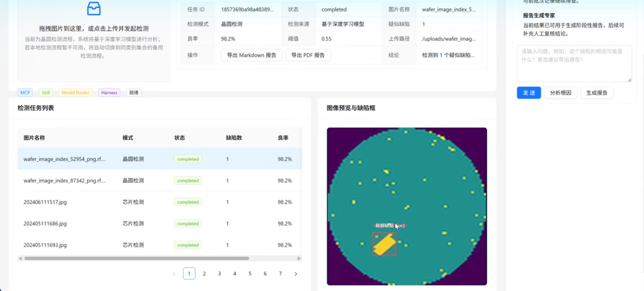This screenshot has width=644, height=291.
Task: Click completed tag in wafer_image_index_87342 row
Action: tap(188, 180)
